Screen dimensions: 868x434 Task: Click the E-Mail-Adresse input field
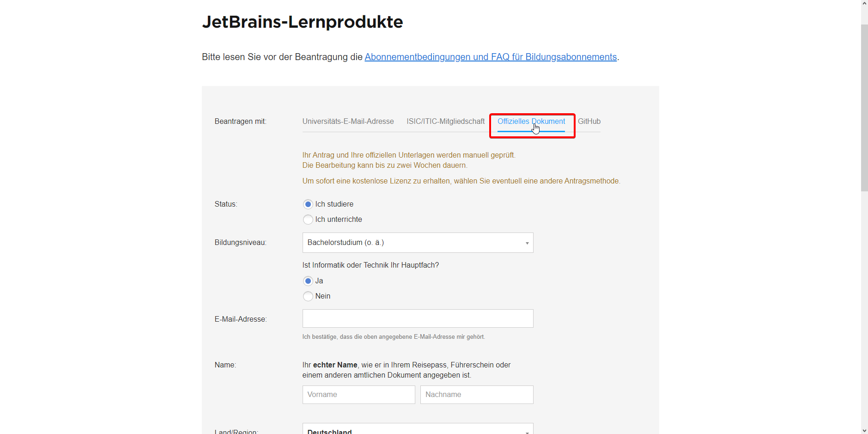tap(417, 318)
